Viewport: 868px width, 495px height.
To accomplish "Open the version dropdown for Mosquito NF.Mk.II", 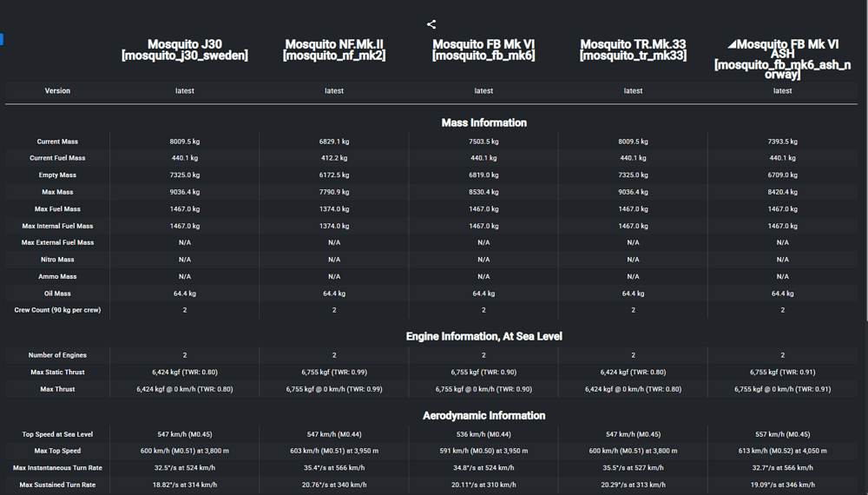I will [x=334, y=91].
